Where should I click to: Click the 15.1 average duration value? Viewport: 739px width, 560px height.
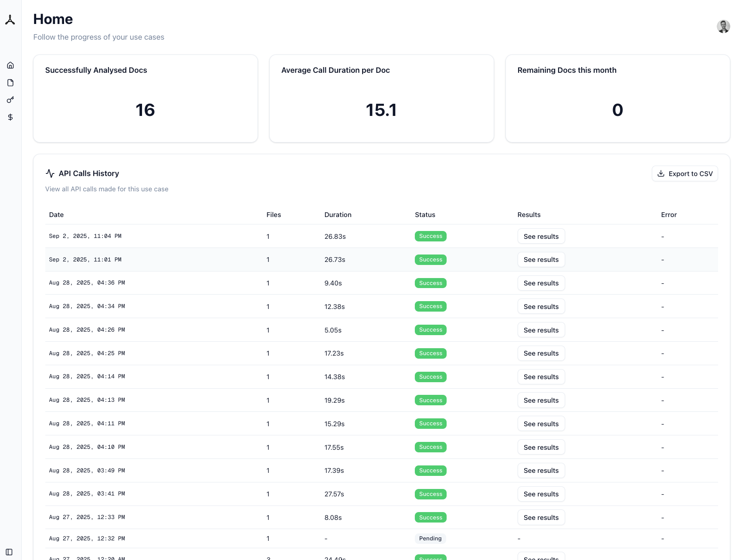[x=381, y=110]
